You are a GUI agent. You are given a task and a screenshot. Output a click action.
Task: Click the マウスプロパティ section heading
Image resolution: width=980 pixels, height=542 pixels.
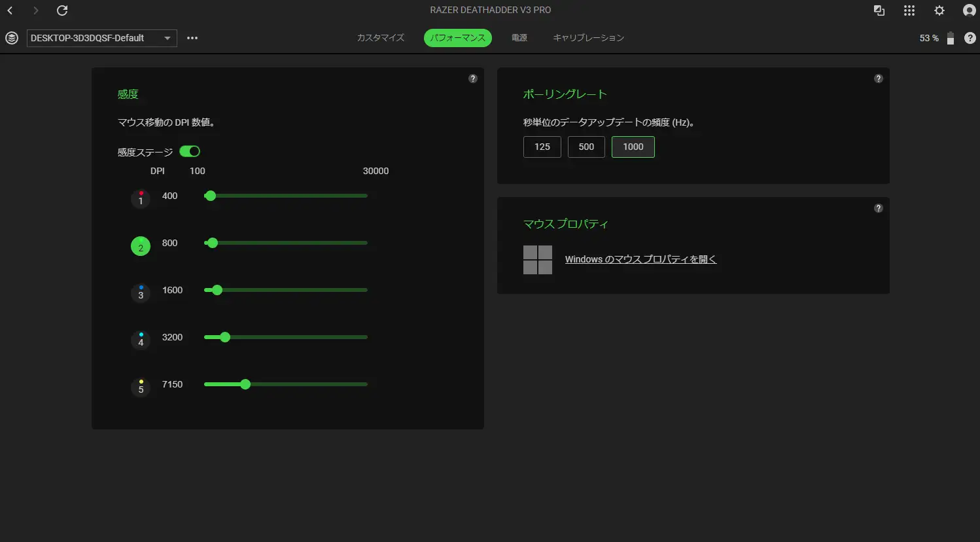566,224
